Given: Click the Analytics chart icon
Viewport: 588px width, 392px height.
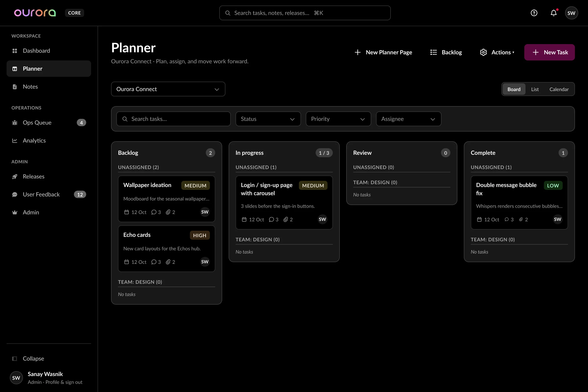Looking at the screenshot, I should [15, 141].
